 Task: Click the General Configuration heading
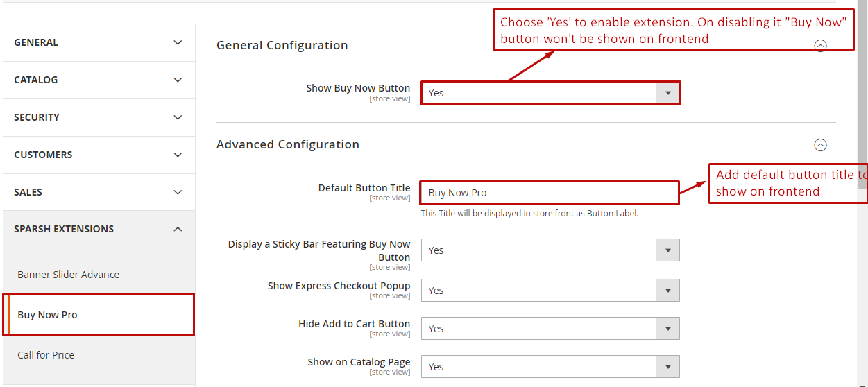click(282, 45)
